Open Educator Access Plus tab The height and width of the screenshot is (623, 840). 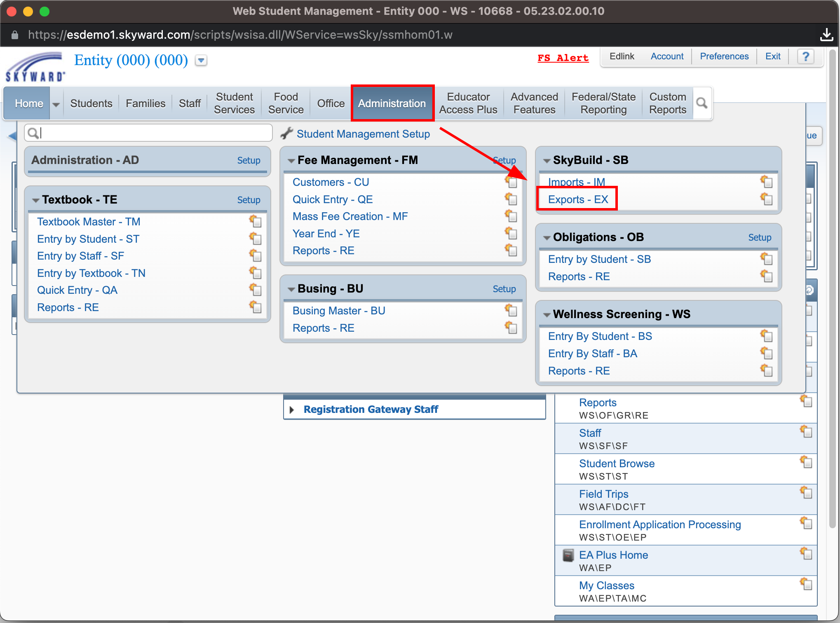[468, 103]
